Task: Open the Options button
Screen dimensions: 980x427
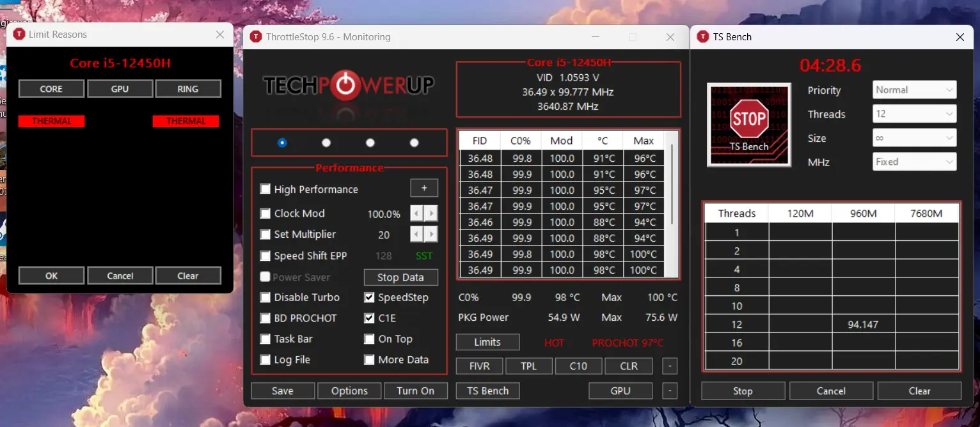Action: point(349,391)
